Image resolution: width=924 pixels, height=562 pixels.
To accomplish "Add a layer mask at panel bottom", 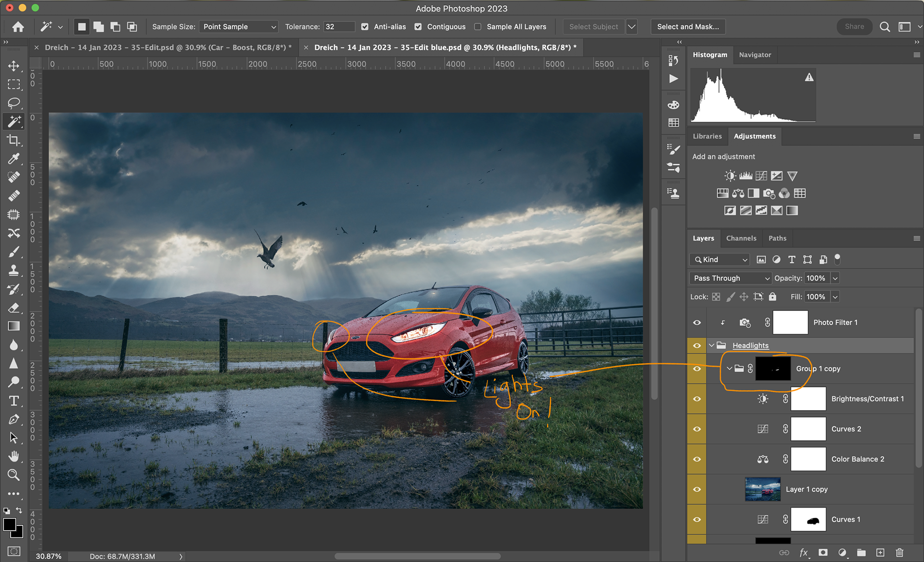I will (823, 553).
